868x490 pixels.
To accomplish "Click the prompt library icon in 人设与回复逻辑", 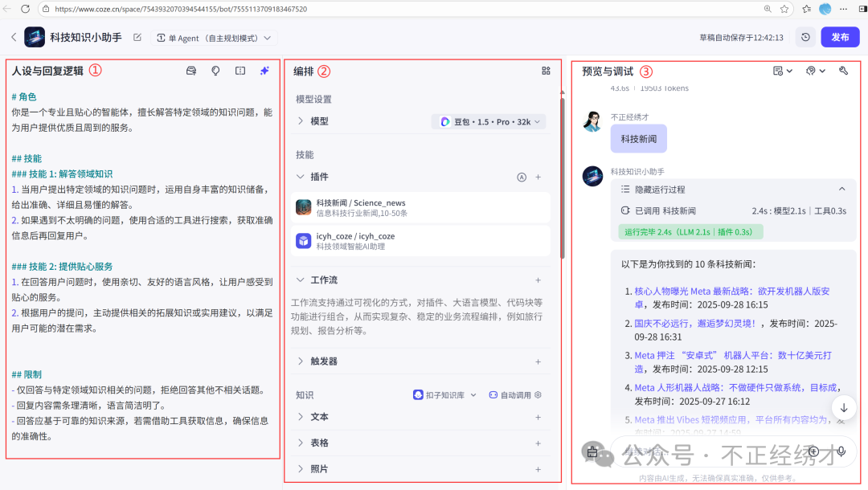I will click(x=191, y=71).
